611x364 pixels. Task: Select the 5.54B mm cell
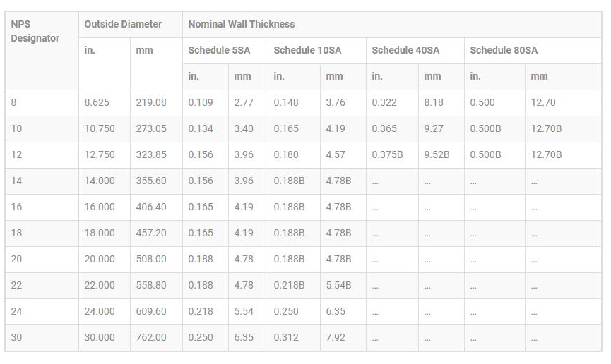click(x=338, y=285)
